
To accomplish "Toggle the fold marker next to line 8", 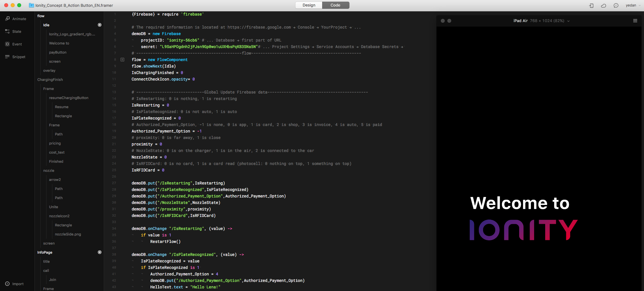I will click(123, 60).
